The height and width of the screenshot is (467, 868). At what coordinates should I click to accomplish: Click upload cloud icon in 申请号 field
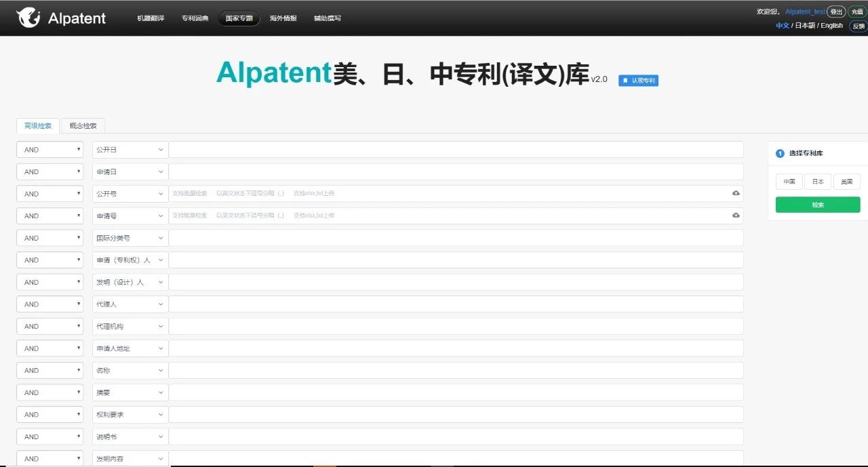pos(736,216)
